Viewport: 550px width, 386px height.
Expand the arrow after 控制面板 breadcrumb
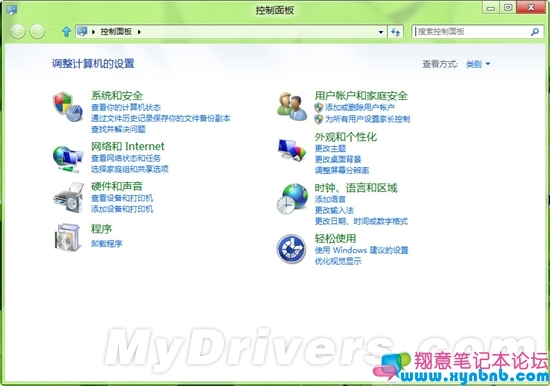(x=139, y=32)
